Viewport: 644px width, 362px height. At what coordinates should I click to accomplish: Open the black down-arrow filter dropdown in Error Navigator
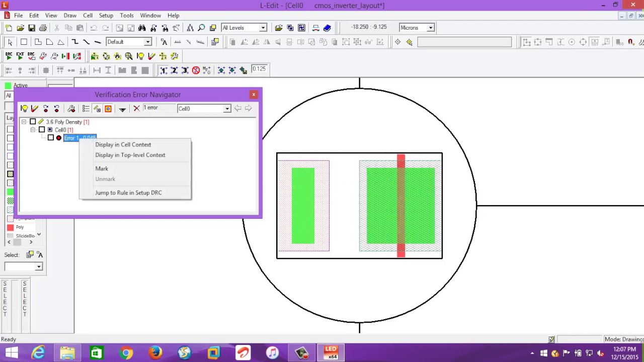[122, 109]
